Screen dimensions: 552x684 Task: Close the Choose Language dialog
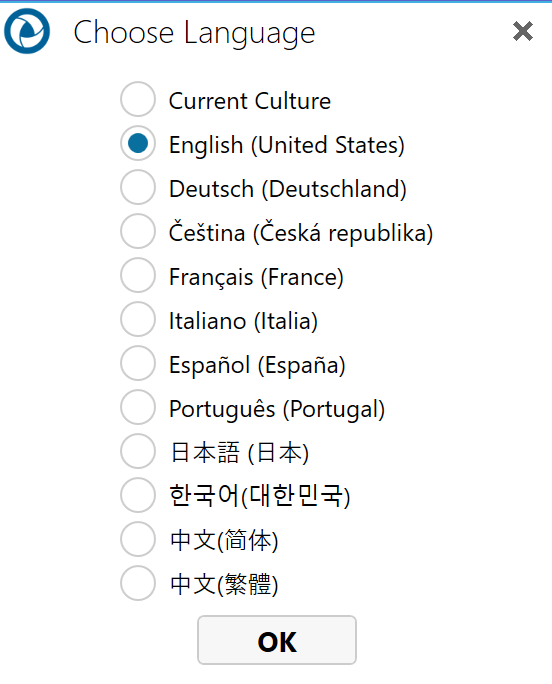(x=523, y=31)
